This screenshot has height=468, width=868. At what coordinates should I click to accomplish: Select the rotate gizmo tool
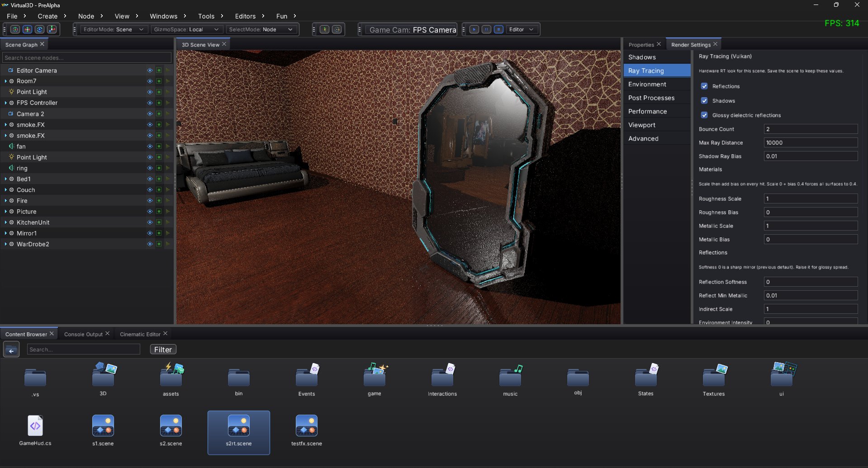coord(39,29)
